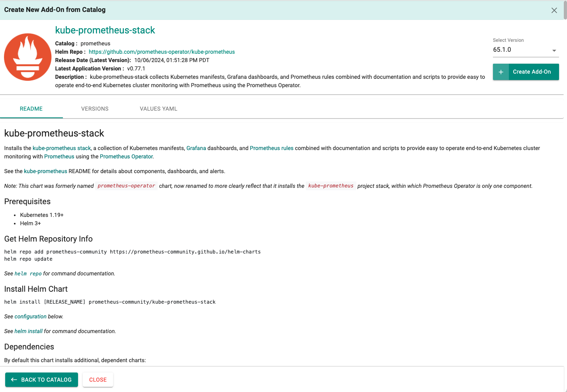Click the Create New Add-On from Catalog title

click(55, 10)
